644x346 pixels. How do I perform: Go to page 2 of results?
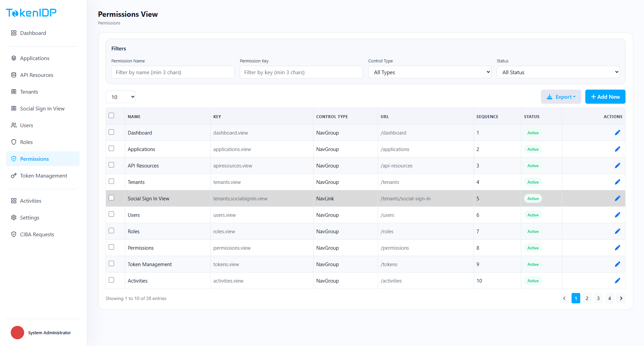587,298
